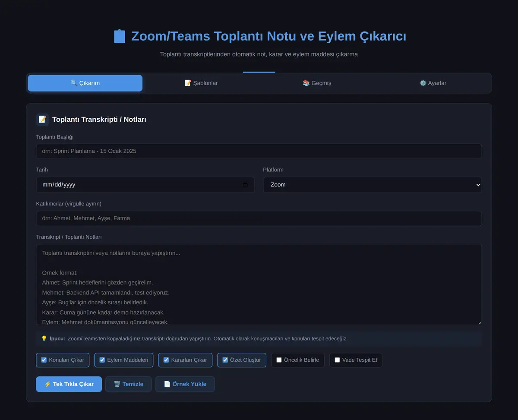This screenshot has height=420, width=518.
Task: Open the Şablonlar tab
Action: 201,83
